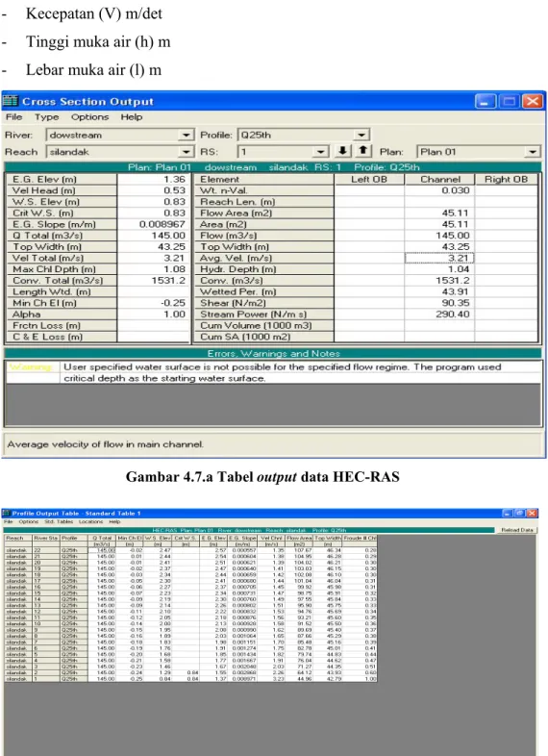Click the Frctn Loss (m) row label
The height and width of the screenshot is (756, 548).
click(x=62, y=325)
